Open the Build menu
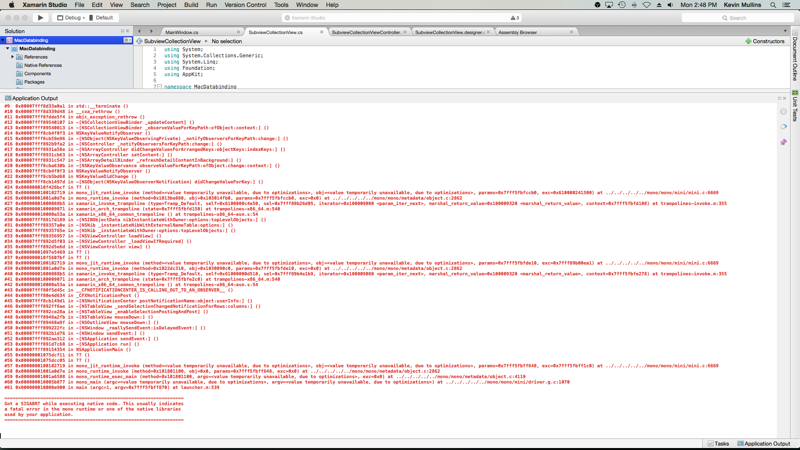Image resolution: width=800 pixels, height=450 pixels. pyautogui.click(x=191, y=5)
